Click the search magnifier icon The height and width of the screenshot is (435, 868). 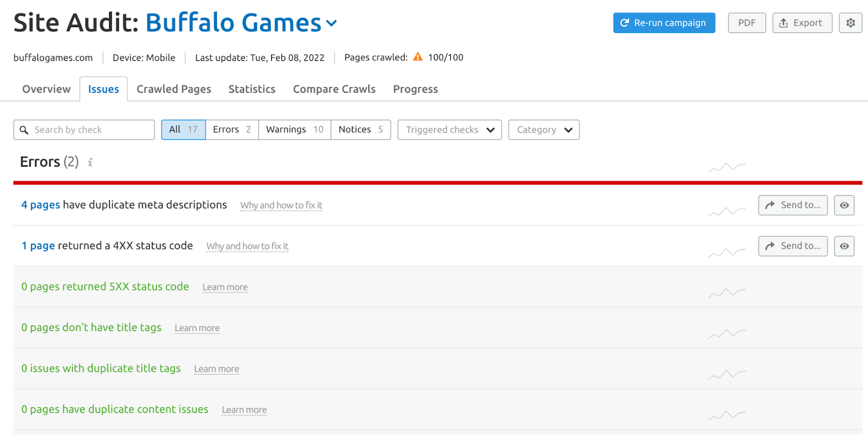[24, 130]
